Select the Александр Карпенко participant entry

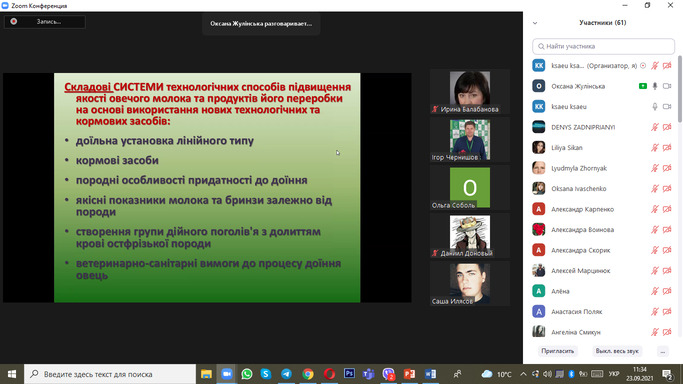[603, 209]
